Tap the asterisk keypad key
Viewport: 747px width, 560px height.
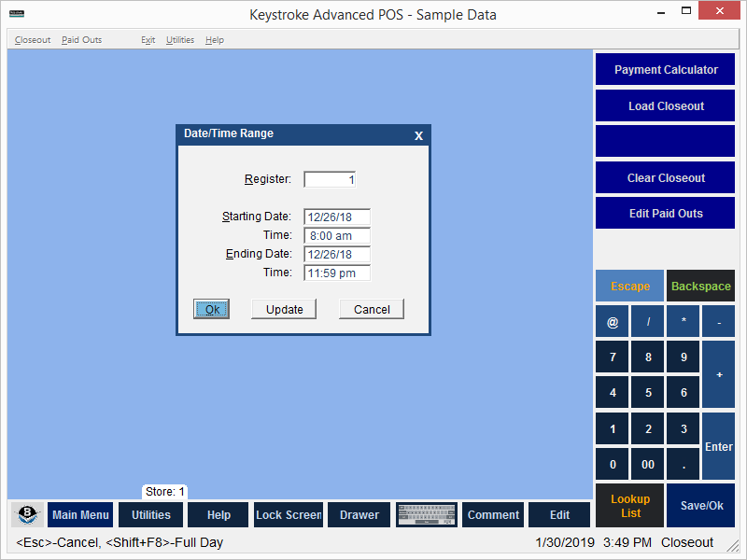coord(684,321)
